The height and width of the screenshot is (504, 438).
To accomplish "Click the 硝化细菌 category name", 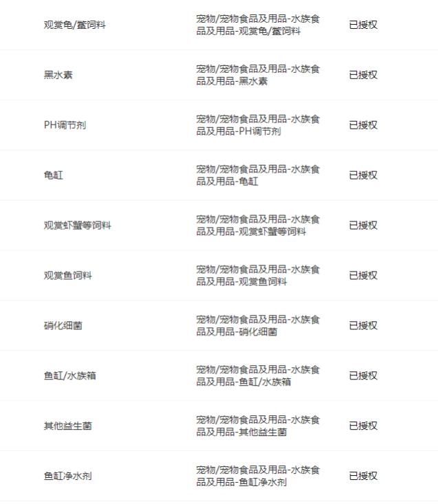I will pyautogui.click(x=63, y=326).
